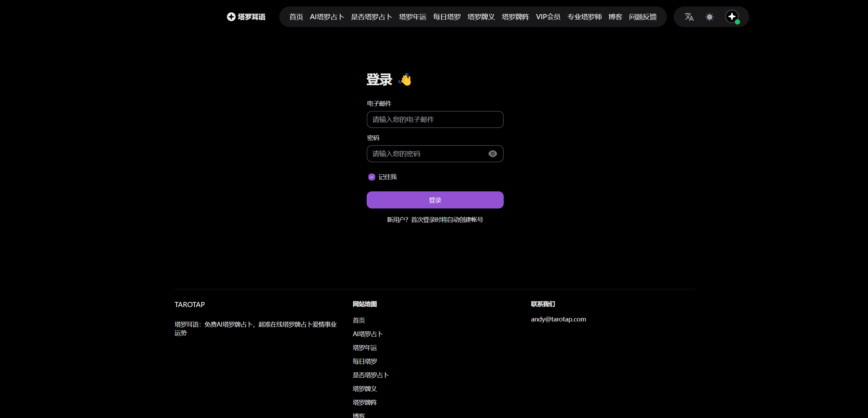Open 问题反馈 in top navigation
868x418 pixels.
coord(643,17)
